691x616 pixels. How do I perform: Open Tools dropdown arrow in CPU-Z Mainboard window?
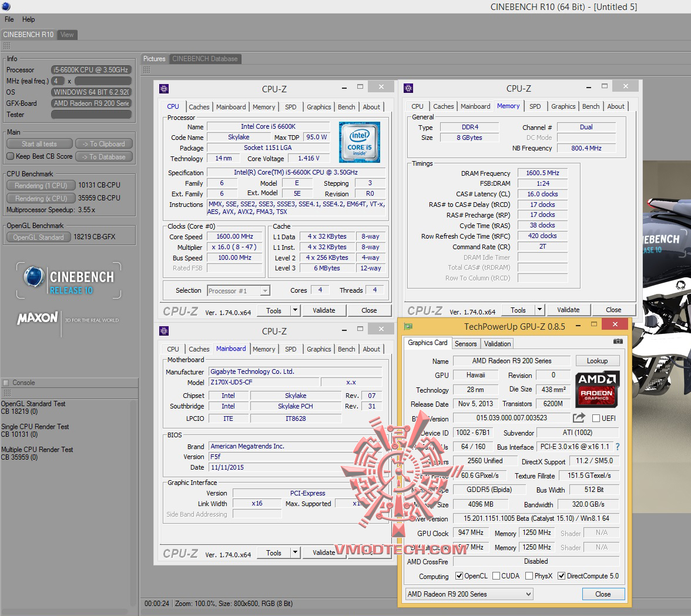coord(296,553)
